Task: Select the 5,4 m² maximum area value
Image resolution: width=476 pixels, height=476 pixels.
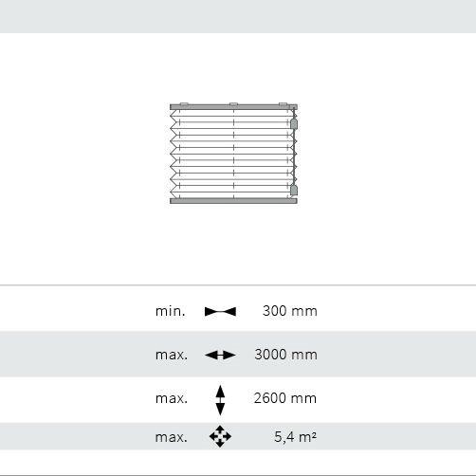Action: point(295,437)
